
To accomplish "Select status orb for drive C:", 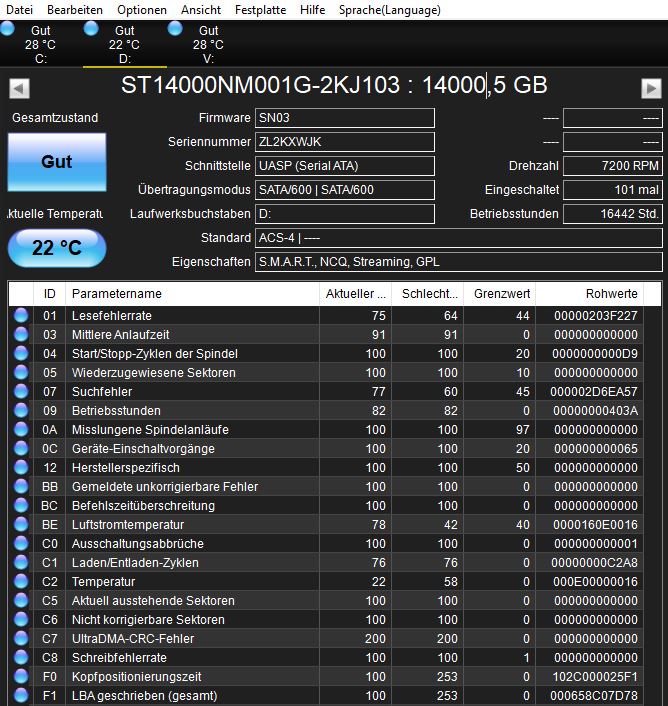I will tap(8, 29).
